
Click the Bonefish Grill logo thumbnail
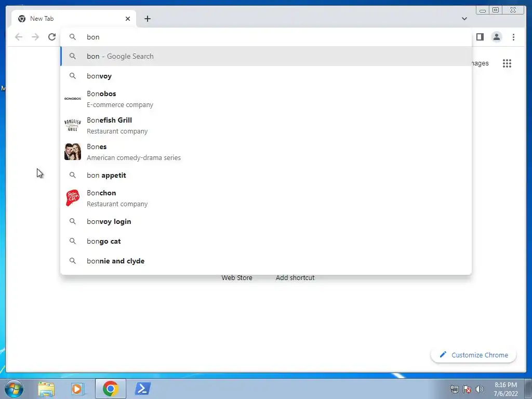point(73,125)
